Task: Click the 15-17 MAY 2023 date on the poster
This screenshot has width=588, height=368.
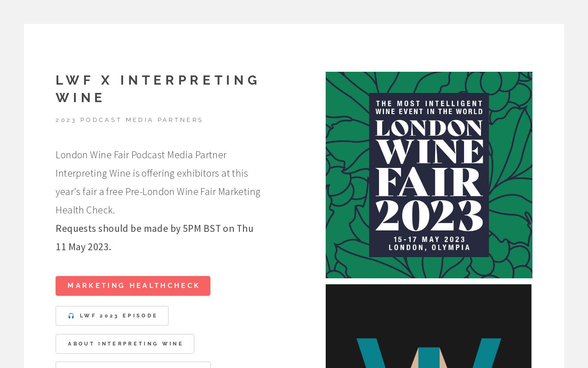Action: [x=429, y=239]
